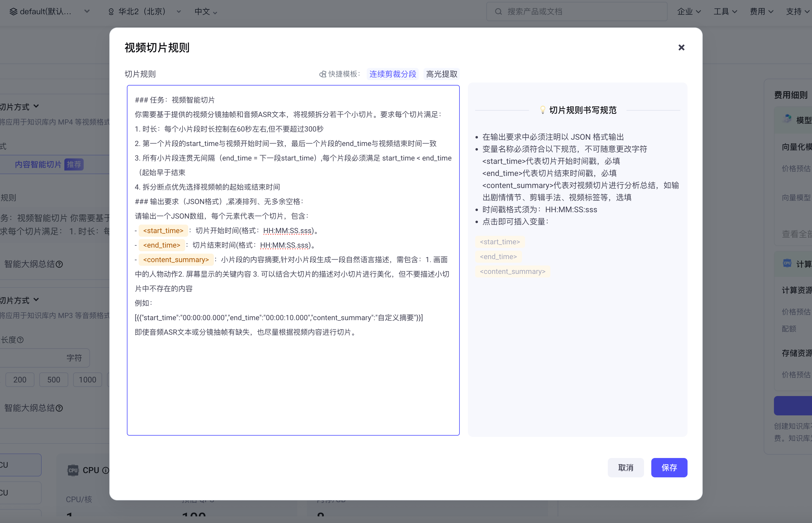The image size is (812, 523).
Task: Click the lightbulb icon beside 切片规则书写规范
Action: (542, 110)
